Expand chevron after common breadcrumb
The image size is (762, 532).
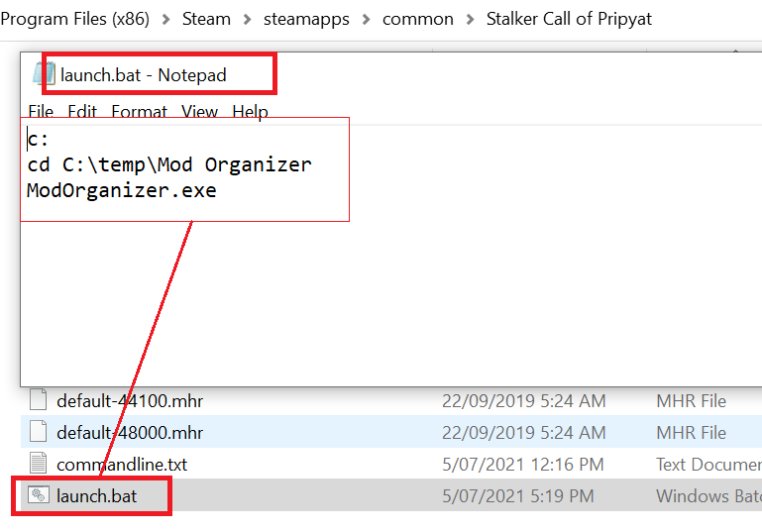pos(470,20)
